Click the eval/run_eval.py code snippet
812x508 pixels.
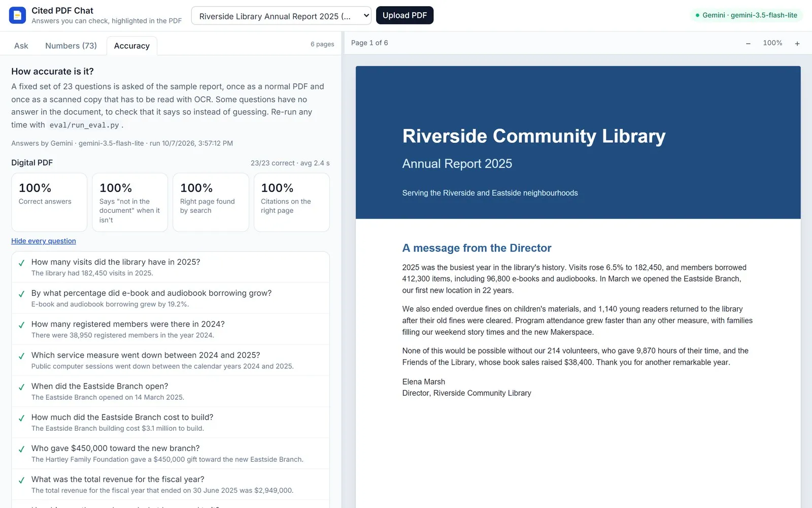[x=84, y=125]
